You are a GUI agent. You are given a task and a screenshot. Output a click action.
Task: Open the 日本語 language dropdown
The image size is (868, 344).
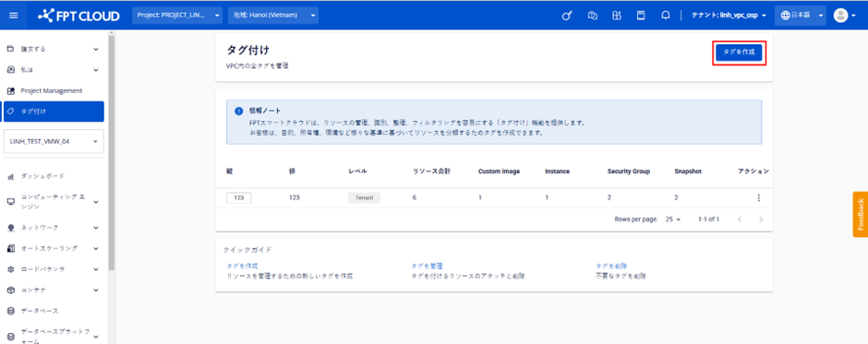800,16
